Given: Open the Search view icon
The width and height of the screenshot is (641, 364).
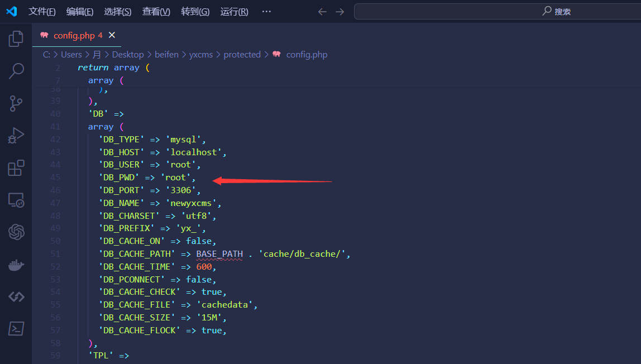Looking at the screenshot, I should pos(16,71).
